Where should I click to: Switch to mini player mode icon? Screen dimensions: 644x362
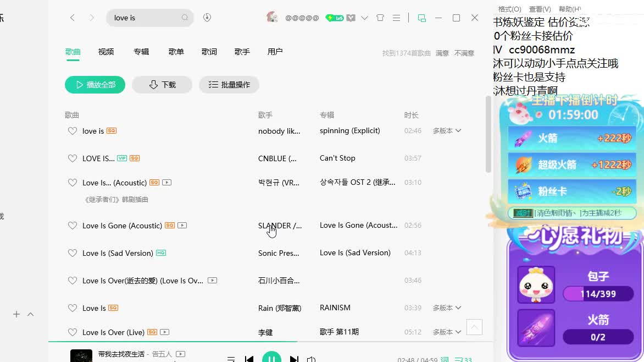[423, 18]
